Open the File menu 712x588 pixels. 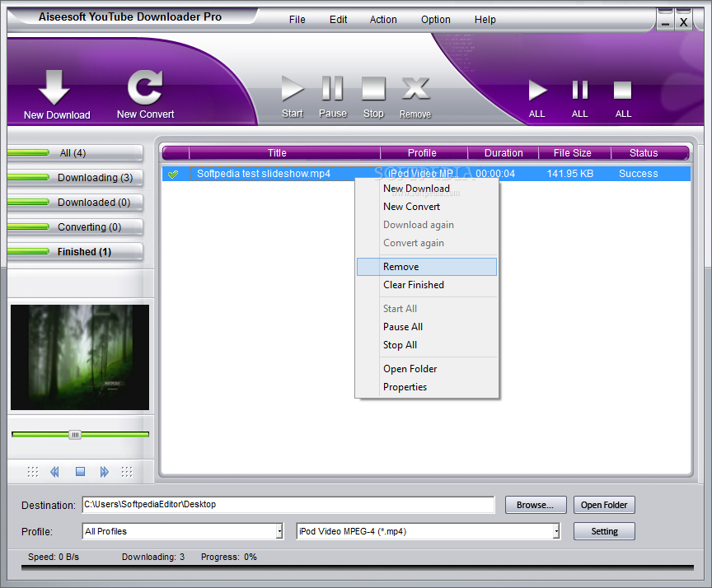(297, 20)
